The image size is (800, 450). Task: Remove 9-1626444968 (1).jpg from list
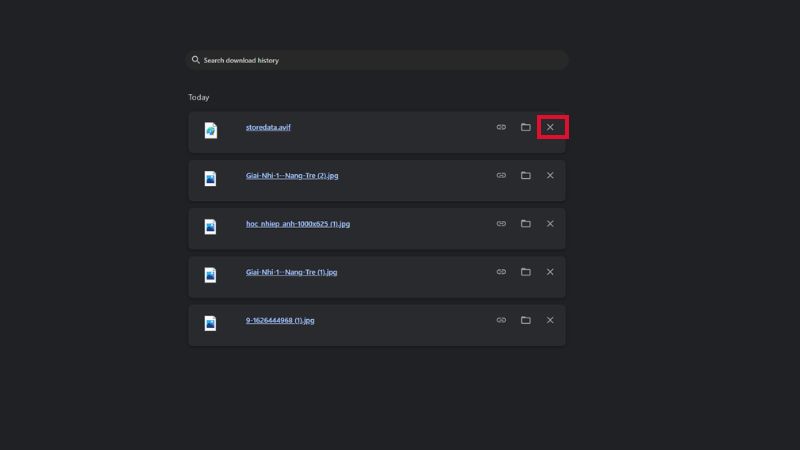tap(550, 320)
